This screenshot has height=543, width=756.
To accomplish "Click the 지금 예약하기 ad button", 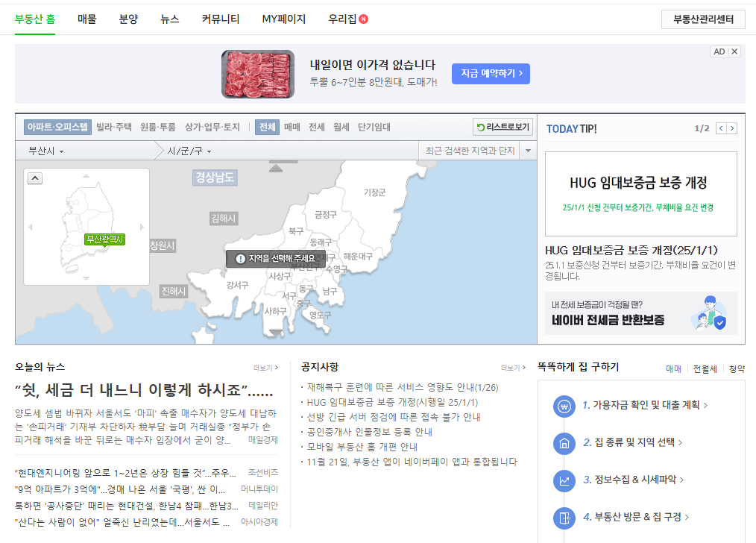I will point(490,73).
